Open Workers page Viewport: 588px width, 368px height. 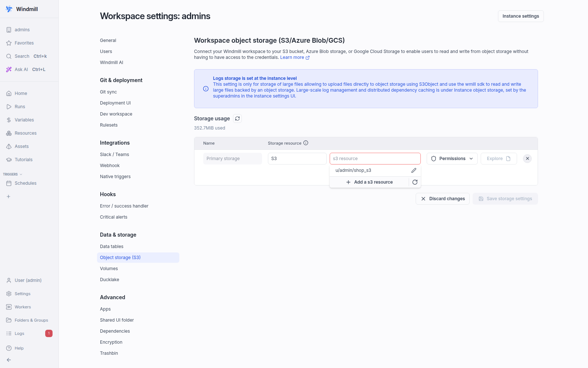pos(29,307)
